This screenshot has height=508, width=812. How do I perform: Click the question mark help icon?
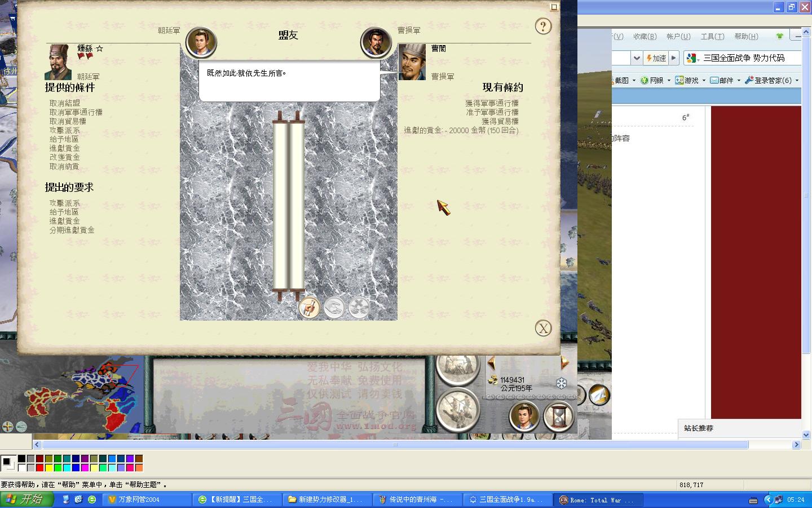click(x=543, y=26)
